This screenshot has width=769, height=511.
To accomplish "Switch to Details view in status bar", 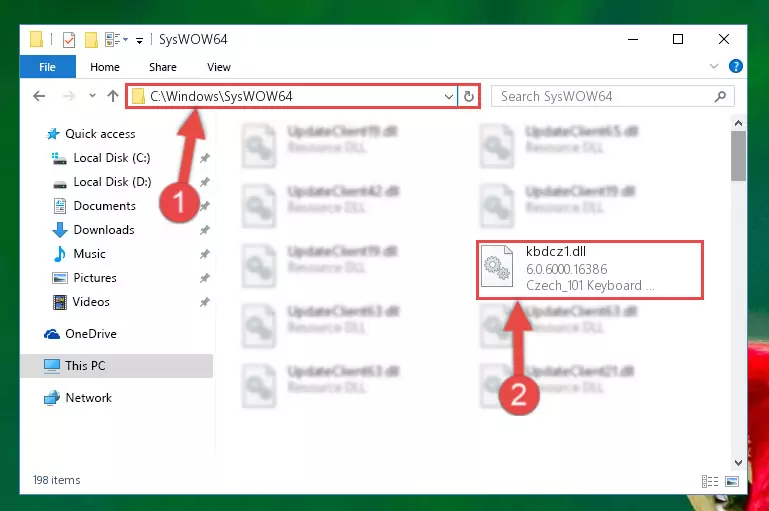I will 710,482.
